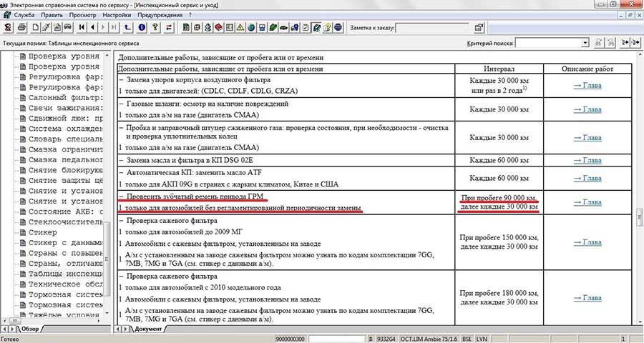Select tree item Стеклоочиститель
The height and width of the screenshot is (343, 644).
tap(66, 222)
